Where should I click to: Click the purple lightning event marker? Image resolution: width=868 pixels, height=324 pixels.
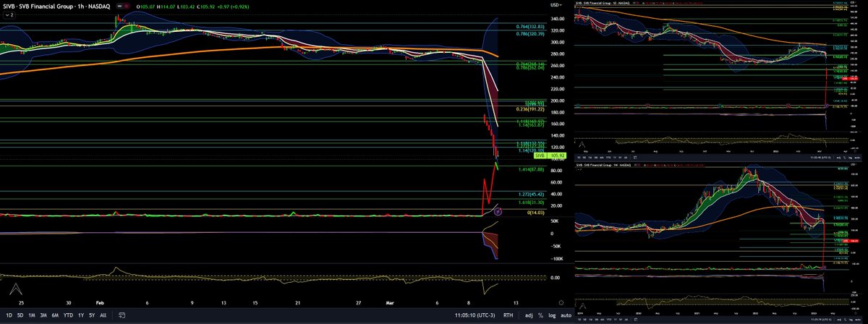[498, 212]
